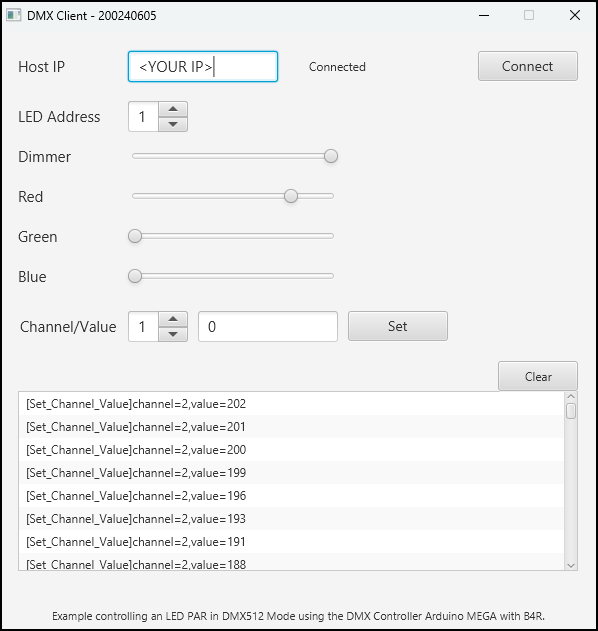This screenshot has height=631, width=598.
Task: Decrease the LED Address spinner value
Action: tap(173, 124)
